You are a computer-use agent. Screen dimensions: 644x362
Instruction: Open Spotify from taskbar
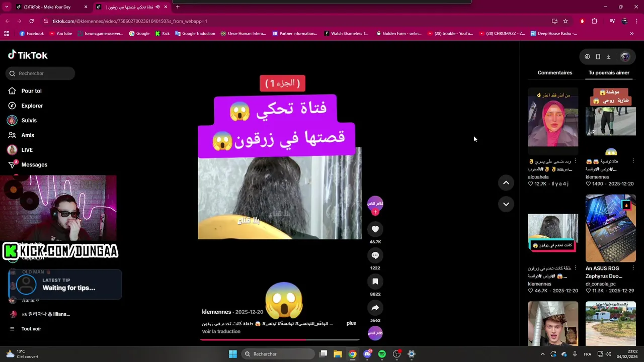382,354
